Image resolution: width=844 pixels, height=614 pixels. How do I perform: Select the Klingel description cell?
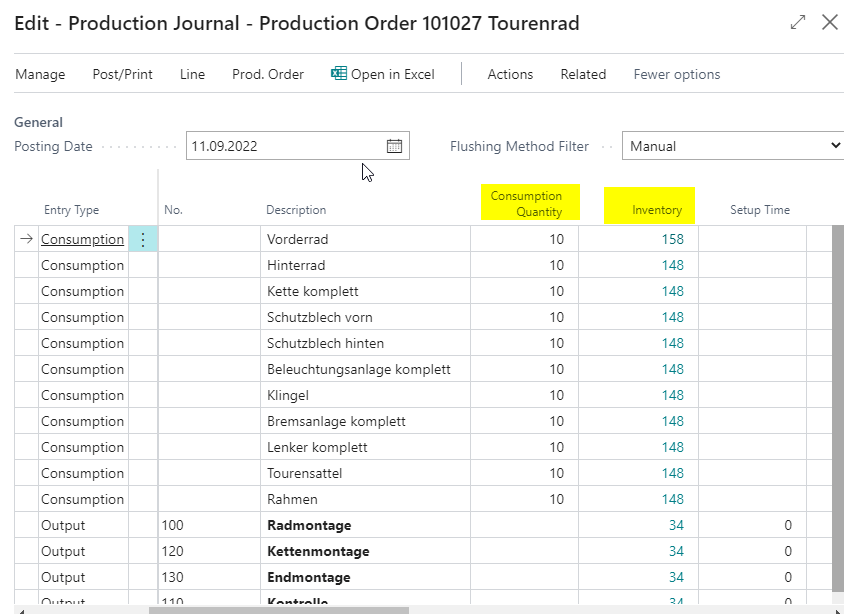click(x=365, y=395)
